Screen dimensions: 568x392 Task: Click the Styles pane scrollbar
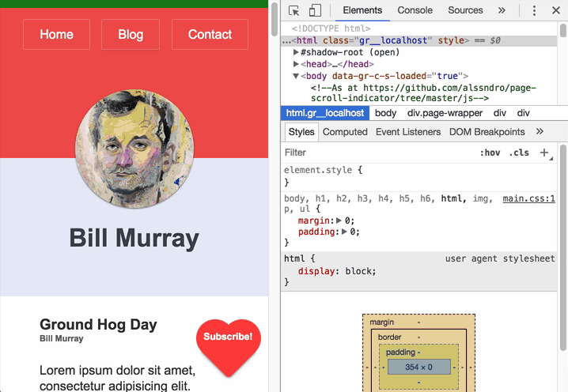point(563,248)
